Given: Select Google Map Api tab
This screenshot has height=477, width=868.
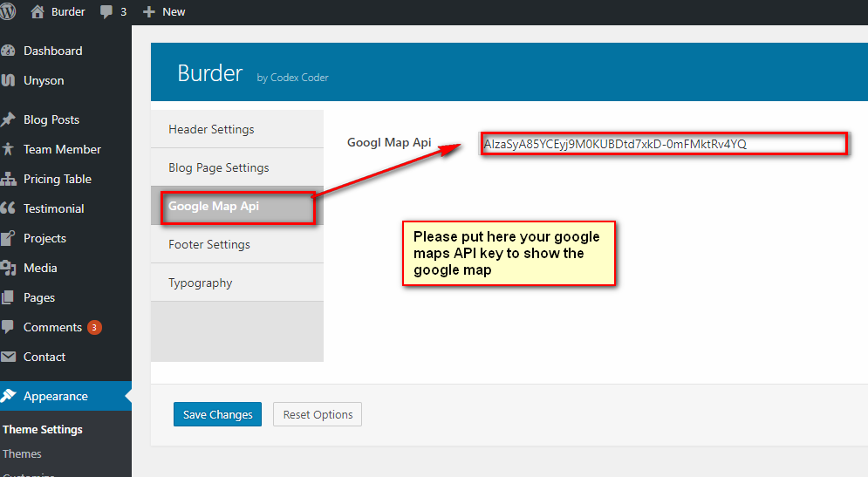Looking at the screenshot, I should point(237,206).
